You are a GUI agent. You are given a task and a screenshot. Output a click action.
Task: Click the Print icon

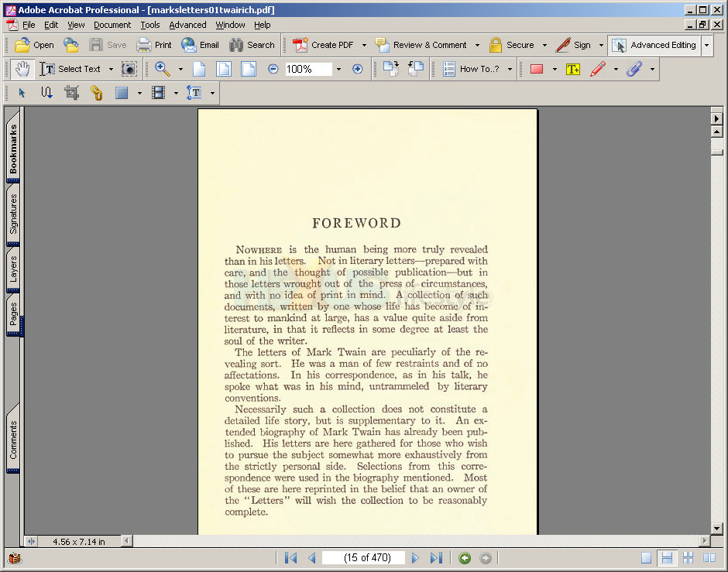pyautogui.click(x=143, y=45)
